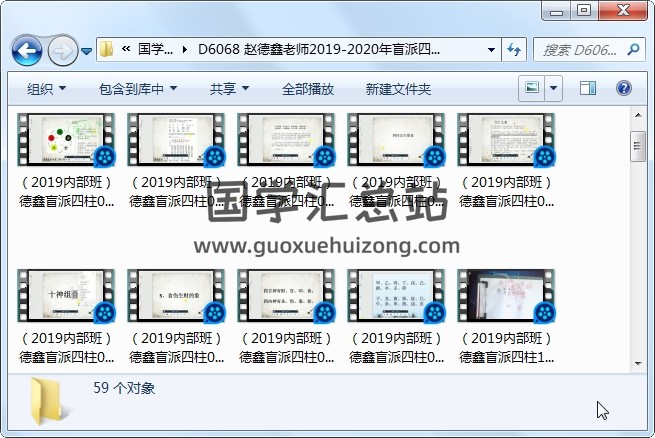655x438 pixels.
Task: Select the 国学... breadcrumb segment
Action: tap(155, 49)
